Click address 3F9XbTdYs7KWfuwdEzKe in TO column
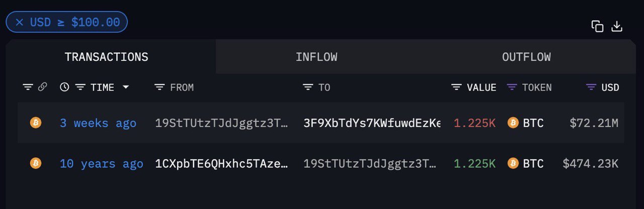644x209 pixels. coord(372,123)
